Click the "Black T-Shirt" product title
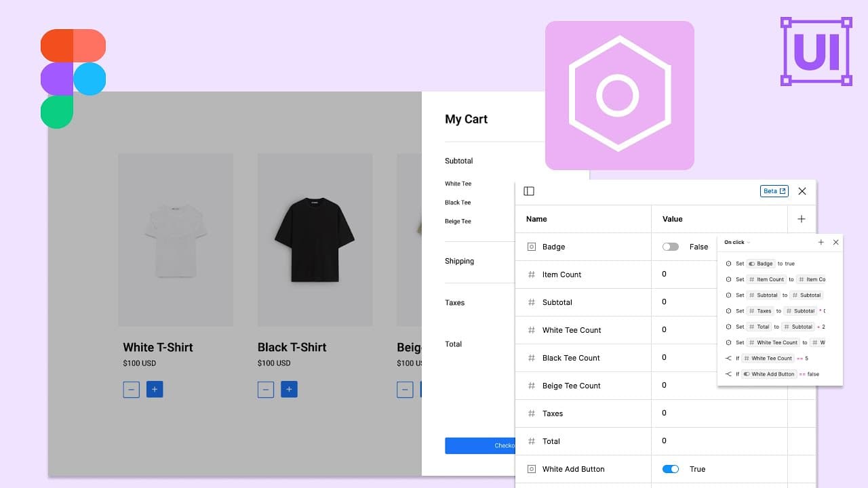The height and width of the screenshot is (488, 868). point(292,347)
